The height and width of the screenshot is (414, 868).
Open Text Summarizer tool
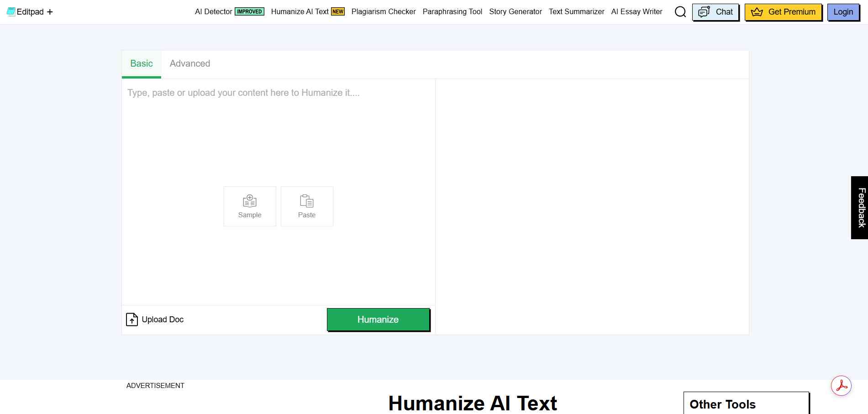tap(577, 12)
